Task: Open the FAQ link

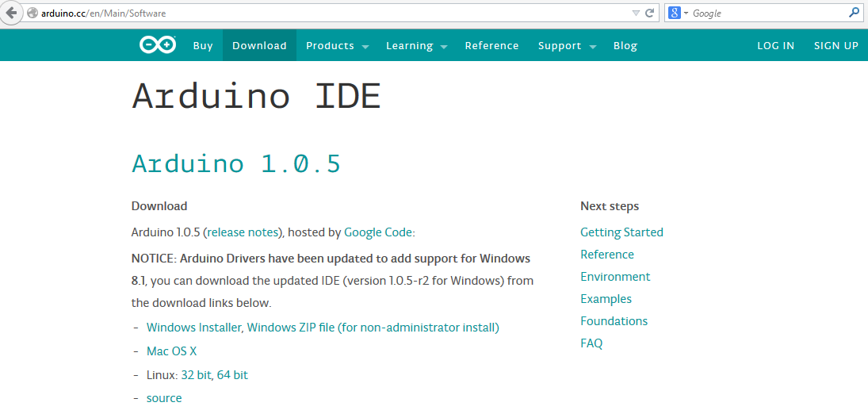Action: pos(591,343)
